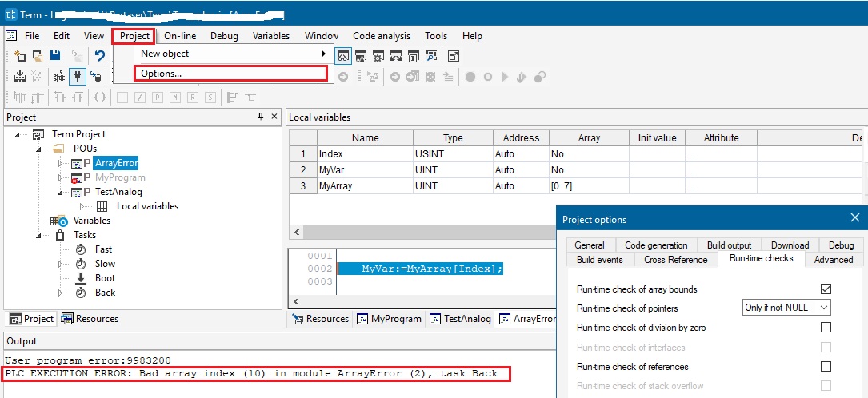This screenshot has height=398, width=868.
Task: Enable Run-time check of references
Action: tap(826, 366)
